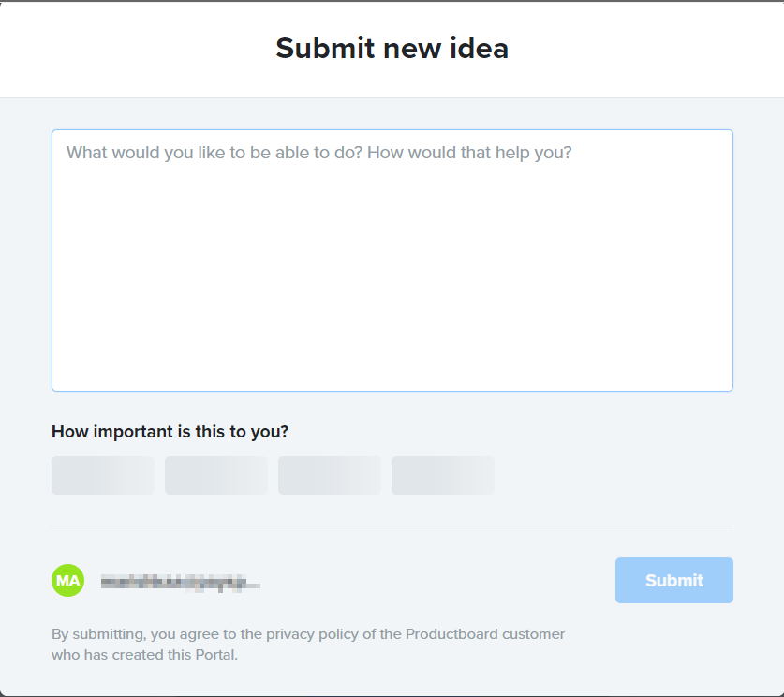The width and height of the screenshot is (784, 697).
Task: Click the horizontal divider line above the avatar
Action: [392, 526]
